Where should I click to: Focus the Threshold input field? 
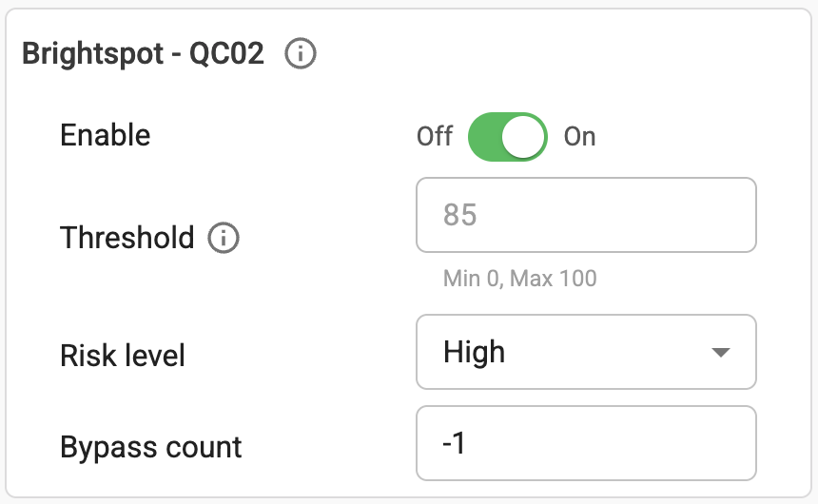pyautogui.click(x=586, y=215)
